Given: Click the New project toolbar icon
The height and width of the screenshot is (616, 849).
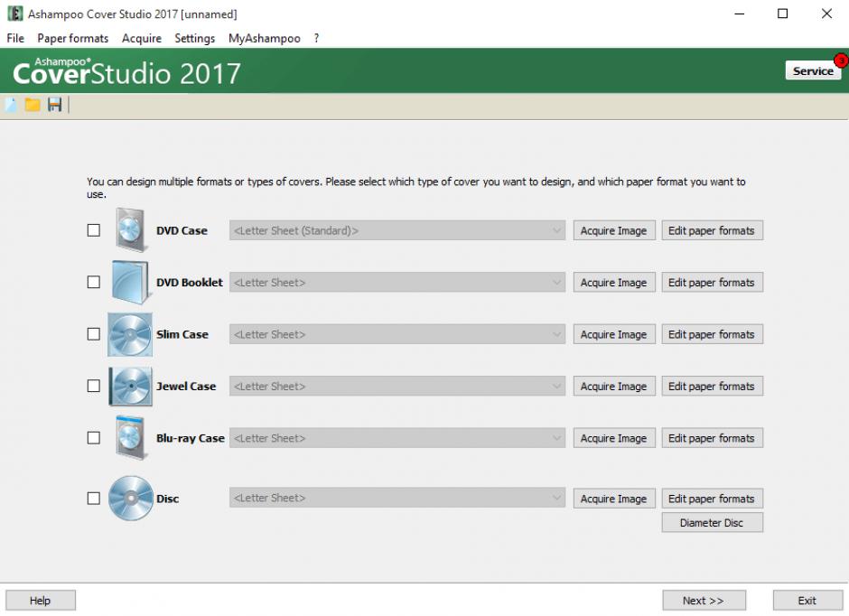Looking at the screenshot, I should 11,105.
